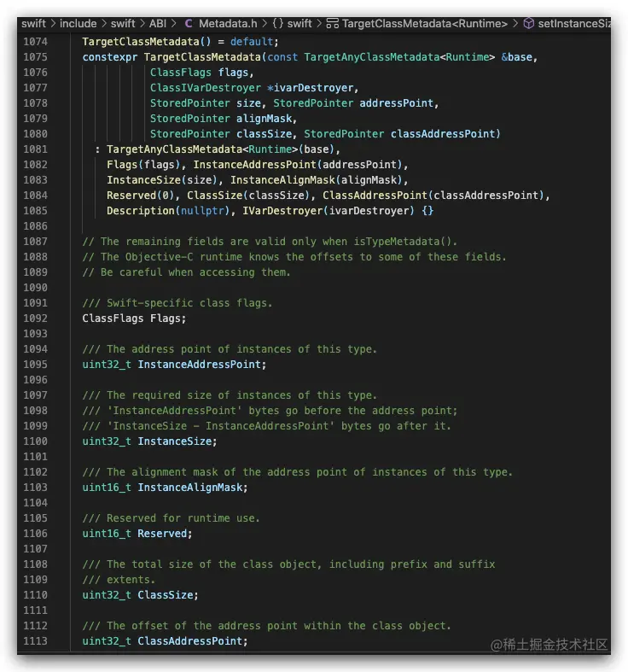The width and height of the screenshot is (628, 672).
Task: Click 'uint32_t ClassSize;' declaration
Action: 140,595
